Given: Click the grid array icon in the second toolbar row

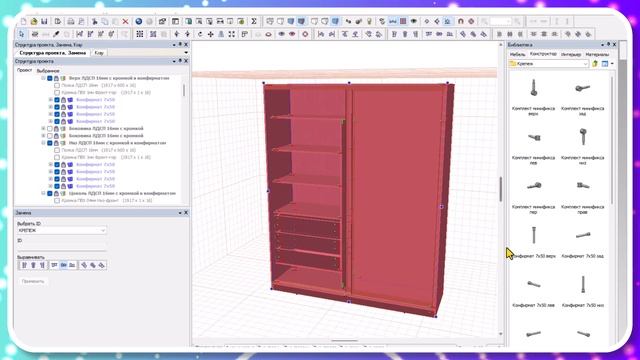Looking at the screenshot, I should point(140,34).
